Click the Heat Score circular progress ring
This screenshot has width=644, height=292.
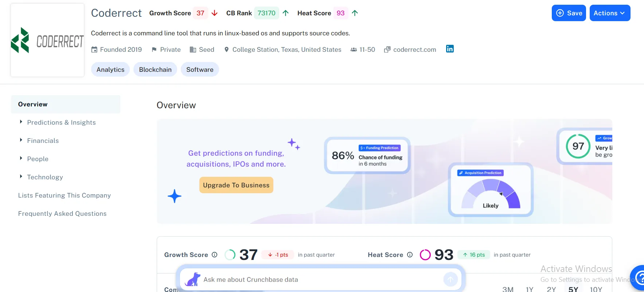[x=425, y=255]
